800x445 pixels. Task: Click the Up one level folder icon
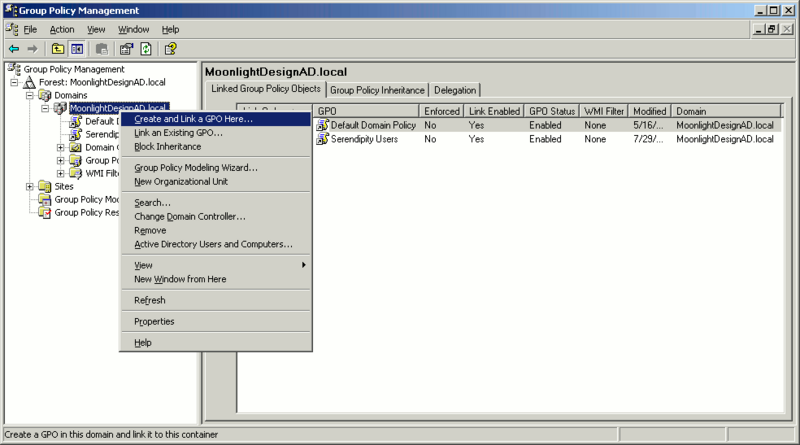point(58,49)
